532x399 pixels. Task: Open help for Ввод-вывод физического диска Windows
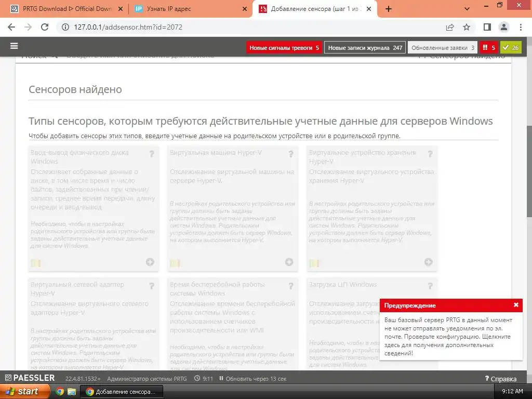(152, 154)
